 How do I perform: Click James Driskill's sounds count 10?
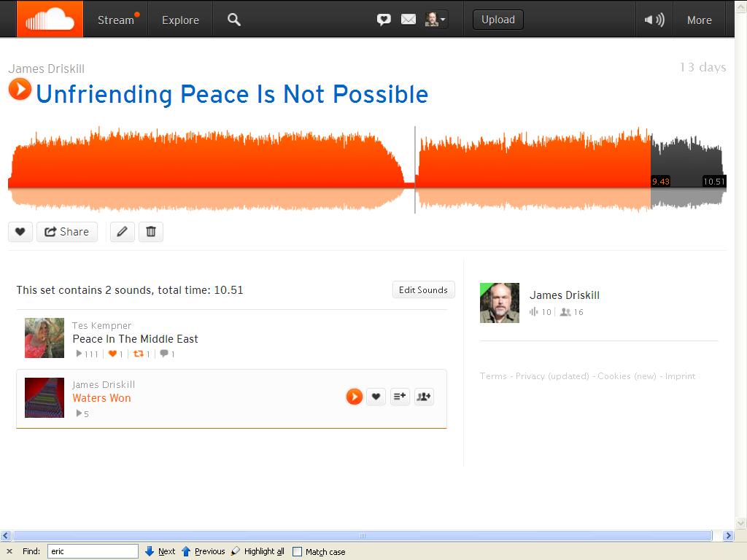click(x=541, y=312)
